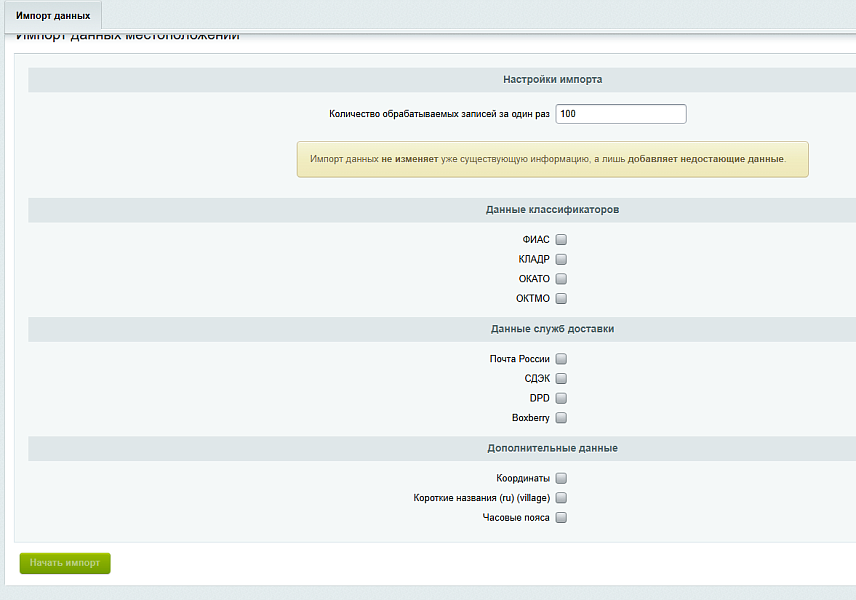Check the ОКАТО option
This screenshot has width=856, height=600.
(561, 279)
